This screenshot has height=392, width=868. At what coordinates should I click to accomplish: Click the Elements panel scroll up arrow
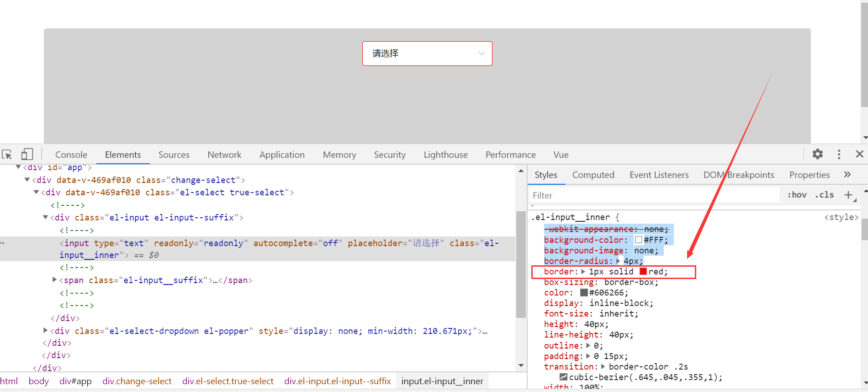point(521,171)
